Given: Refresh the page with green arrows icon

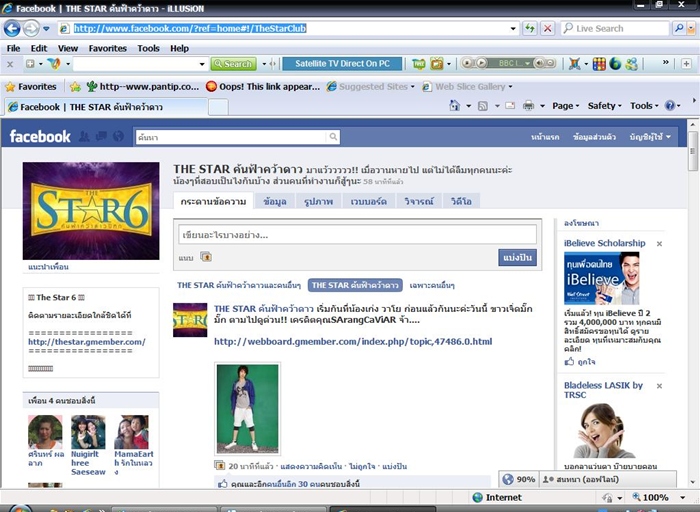Looking at the screenshot, I should (529, 29).
